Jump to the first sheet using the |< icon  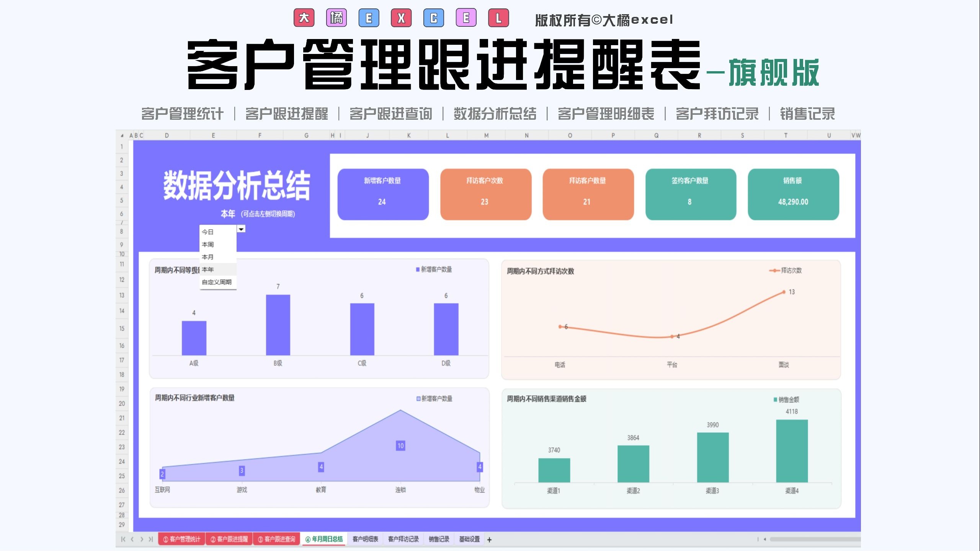[x=122, y=539]
